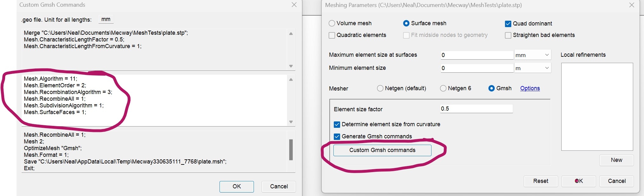Screen dimensions: 644x196
Task: Click up arrow of Mesh.Algorithm text box
Action: pos(291,80)
